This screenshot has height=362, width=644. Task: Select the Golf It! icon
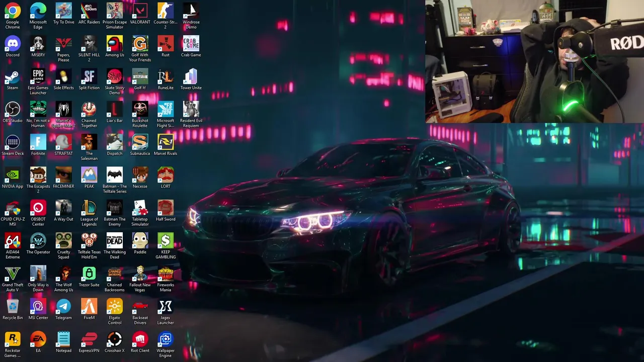[140, 76]
